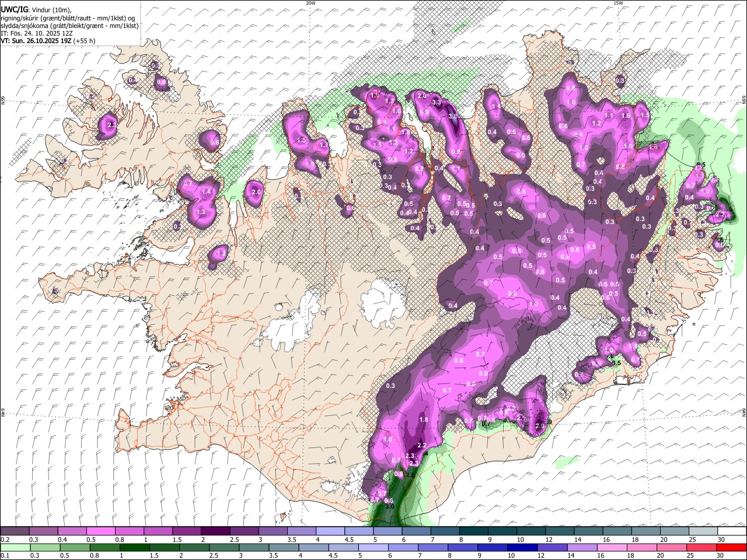This screenshot has height=560, width=747.
Task: Select the '2.9' precipitation value on the map
Action: point(540,426)
